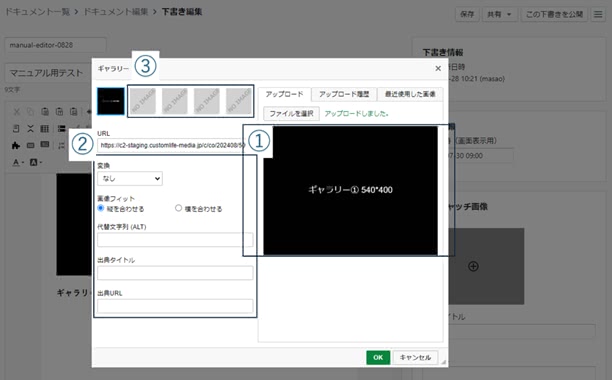This screenshot has width=612, height=380.
Task: Select the third NO IMAGE gallery slot
Action: coord(175,101)
